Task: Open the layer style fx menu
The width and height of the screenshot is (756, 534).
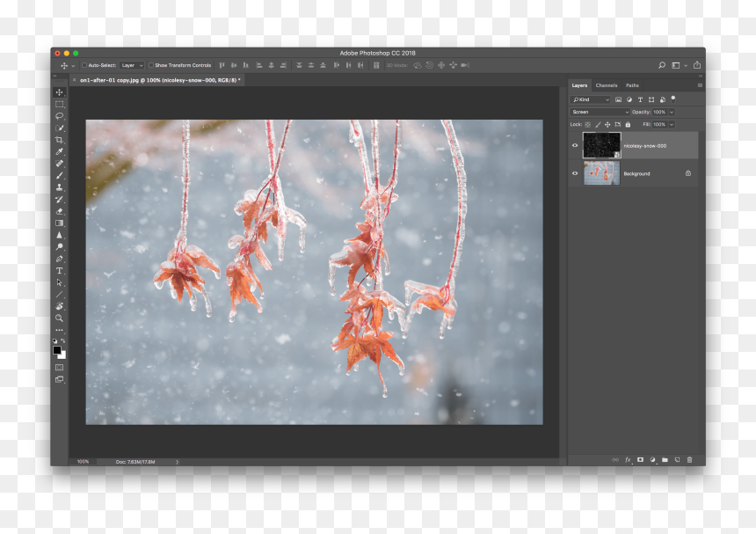Action: tap(628, 460)
